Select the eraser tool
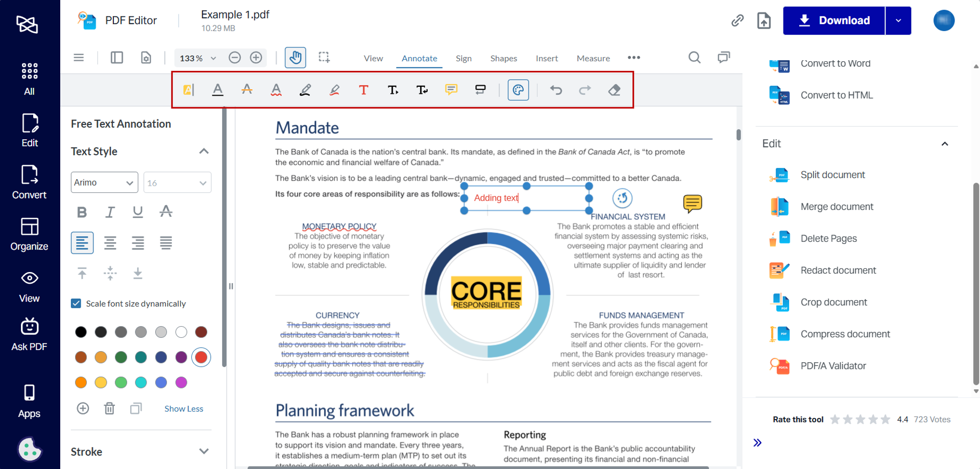Screen dimensions: 980x469 coord(615,90)
